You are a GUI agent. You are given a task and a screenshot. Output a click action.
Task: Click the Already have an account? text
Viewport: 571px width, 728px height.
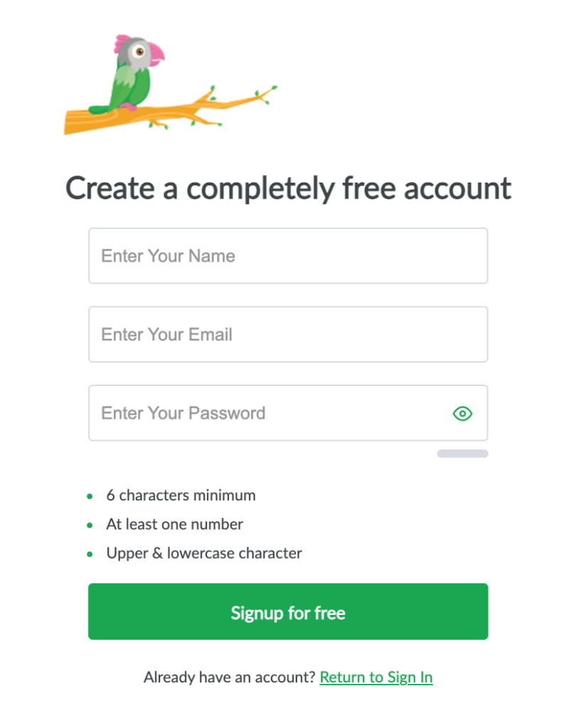230,677
